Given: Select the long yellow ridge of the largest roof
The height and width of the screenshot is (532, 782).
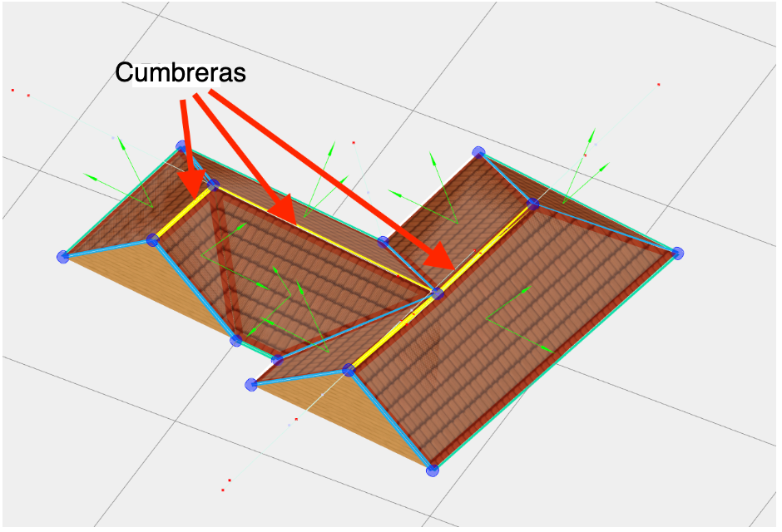Looking at the screenshot, I should coord(442,287).
